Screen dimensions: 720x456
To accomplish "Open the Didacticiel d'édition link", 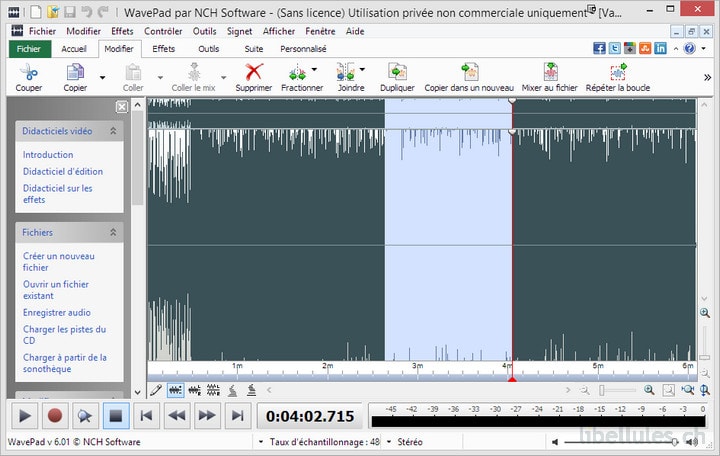I will pos(63,171).
